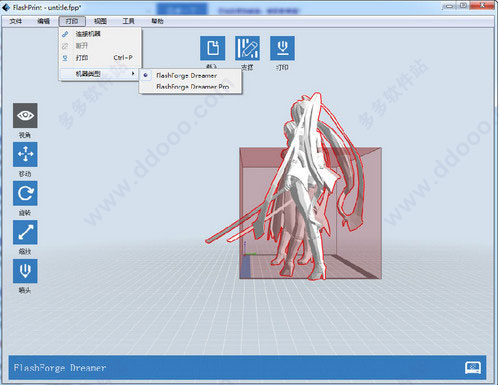This screenshot has height=385, width=499.
Task: Open the Extruder tool in left sidebar
Action: 25,271
